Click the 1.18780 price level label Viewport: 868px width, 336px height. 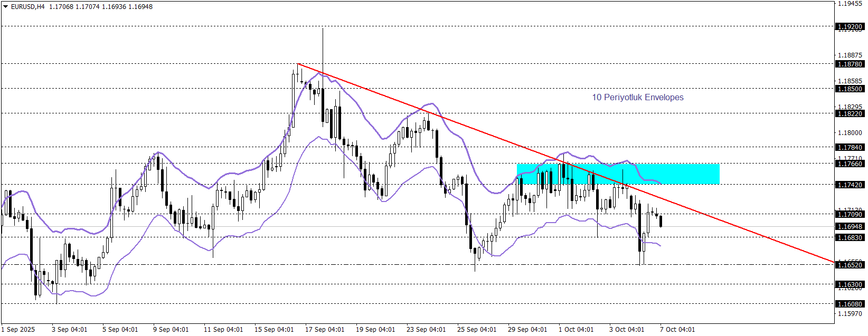pos(850,64)
